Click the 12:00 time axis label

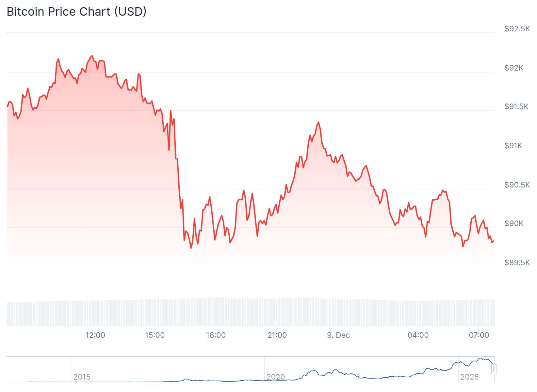tap(95, 335)
